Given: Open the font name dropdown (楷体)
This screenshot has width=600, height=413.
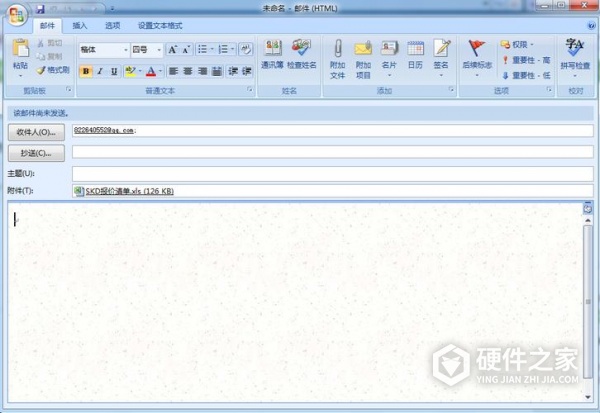Looking at the screenshot, I should [x=104, y=49].
